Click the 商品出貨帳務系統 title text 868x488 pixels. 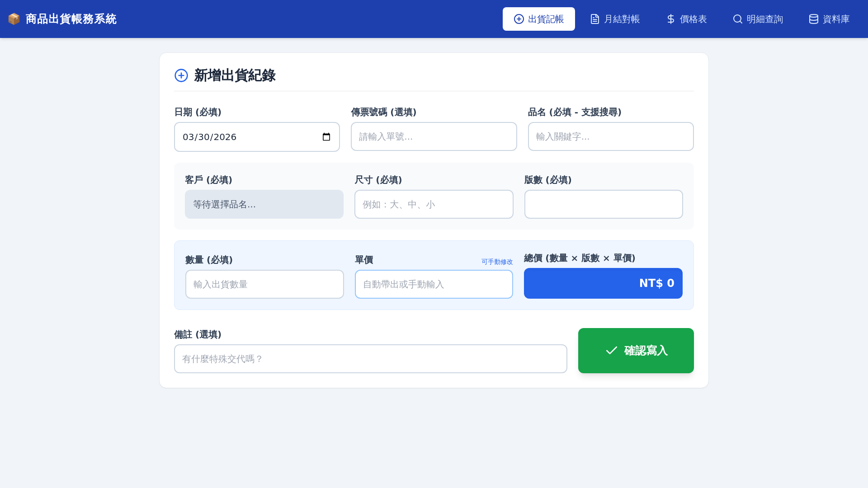[x=71, y=19]
